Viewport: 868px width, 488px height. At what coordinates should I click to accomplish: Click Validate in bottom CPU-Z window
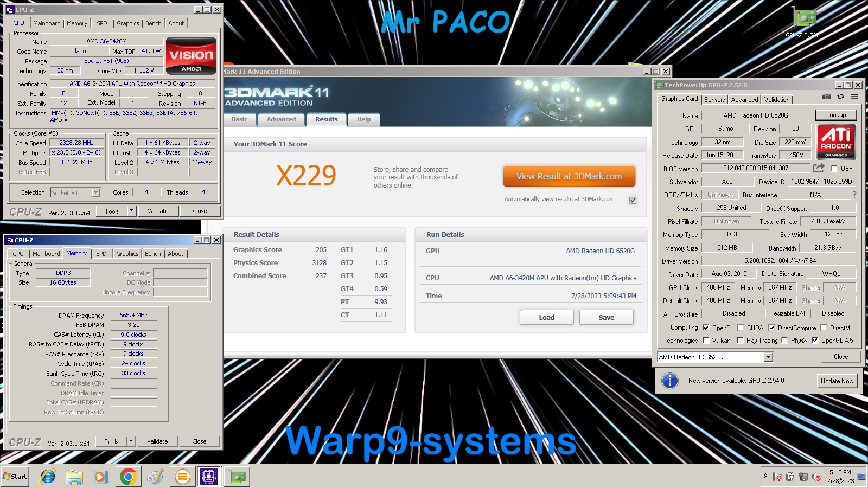pyautogui.click(x=157, y=441)
